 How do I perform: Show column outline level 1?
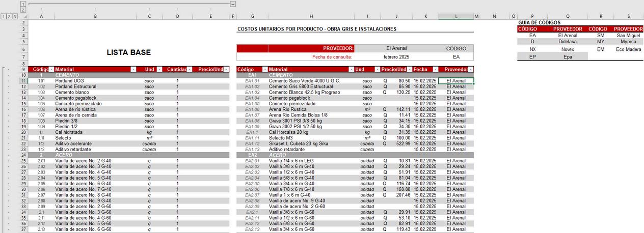(23, 4)
